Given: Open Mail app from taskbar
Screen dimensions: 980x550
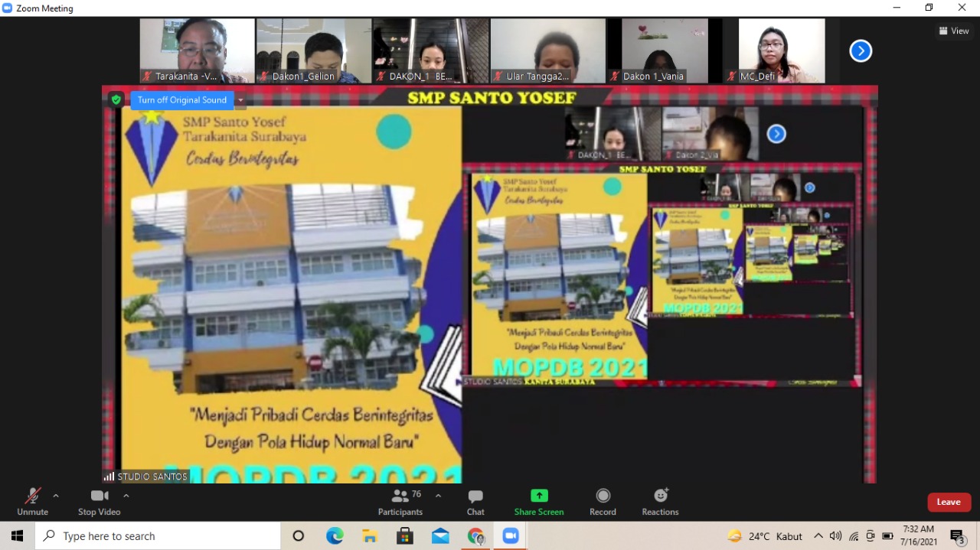Looking at the screenshot, I should point(440,536).
